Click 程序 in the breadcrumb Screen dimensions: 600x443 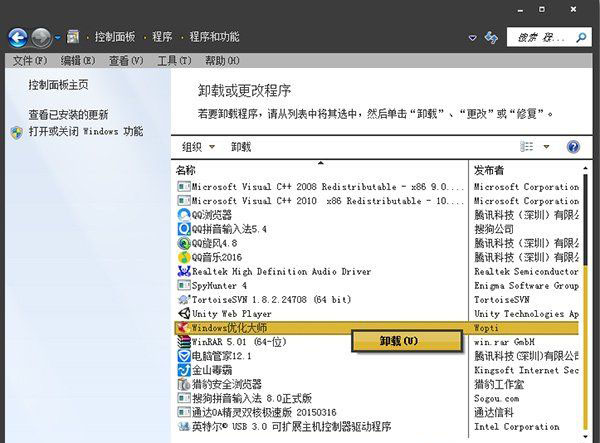(x=162, y=37)
